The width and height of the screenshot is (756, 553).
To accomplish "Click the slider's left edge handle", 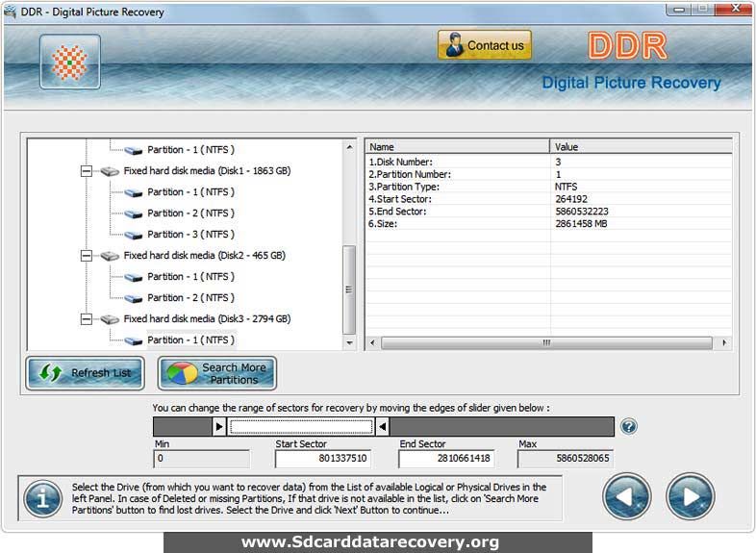I will coord(219,427).
